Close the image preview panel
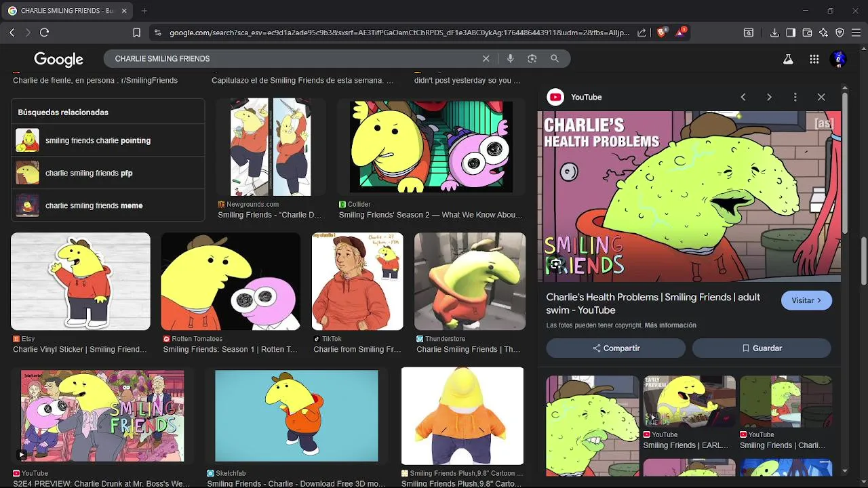Image resolution: width=868 pixels, height=488 pixels. point(821,97)
